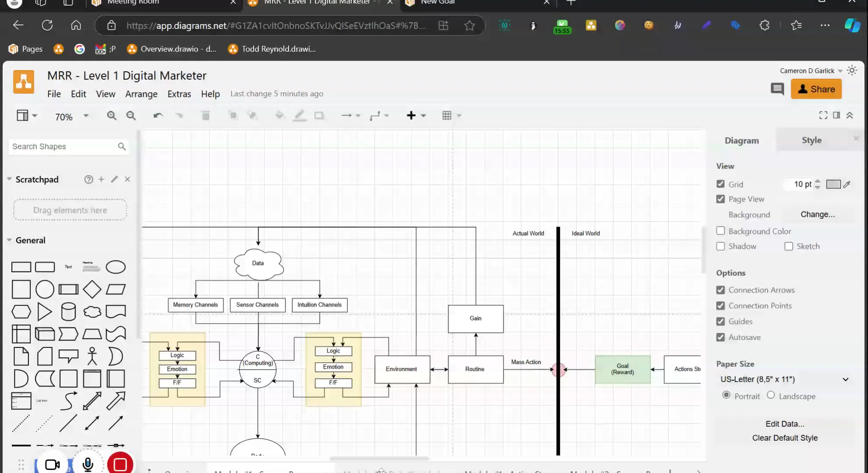Toggle Connection Points checkbox
The width and height of the screenshot is (868, 473).
tap(720, 306)
